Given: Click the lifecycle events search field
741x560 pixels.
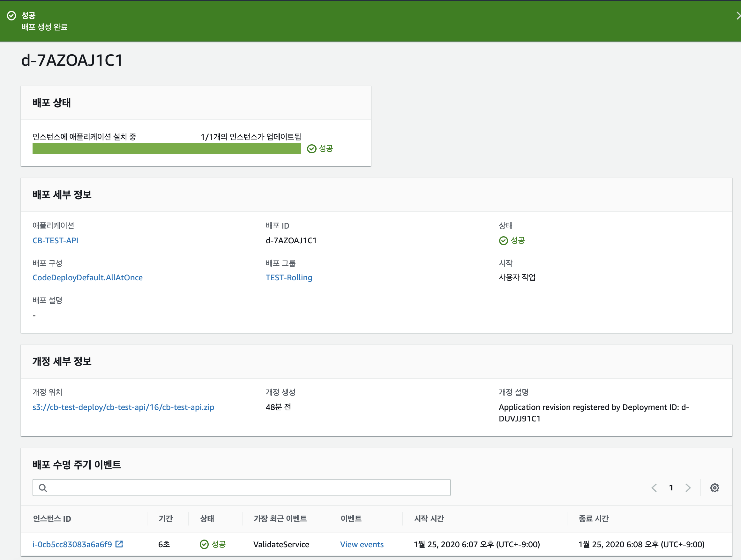Looking at the screenshot, I should point(241,488).
